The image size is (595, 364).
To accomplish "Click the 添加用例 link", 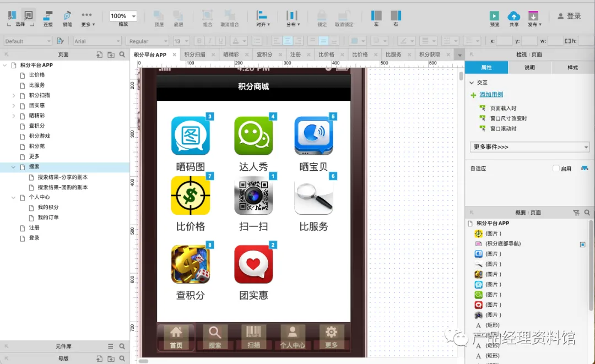I will [x=491, y=94].
